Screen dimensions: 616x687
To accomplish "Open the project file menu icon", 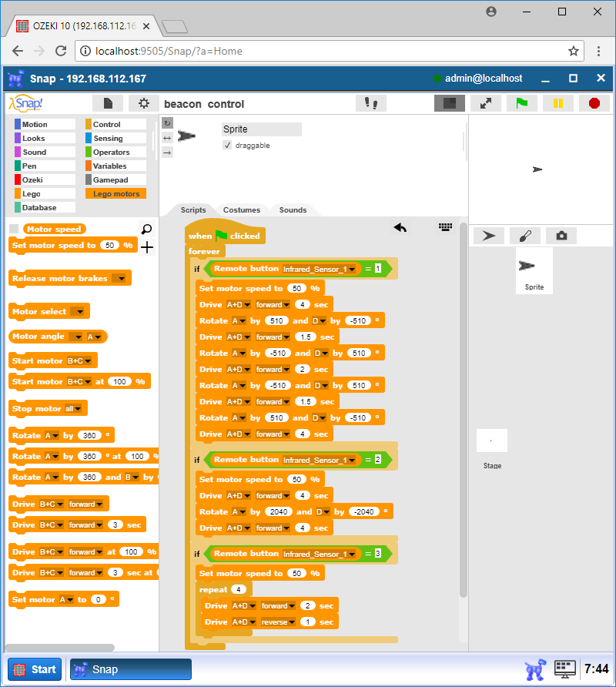I will pos(108,103).
